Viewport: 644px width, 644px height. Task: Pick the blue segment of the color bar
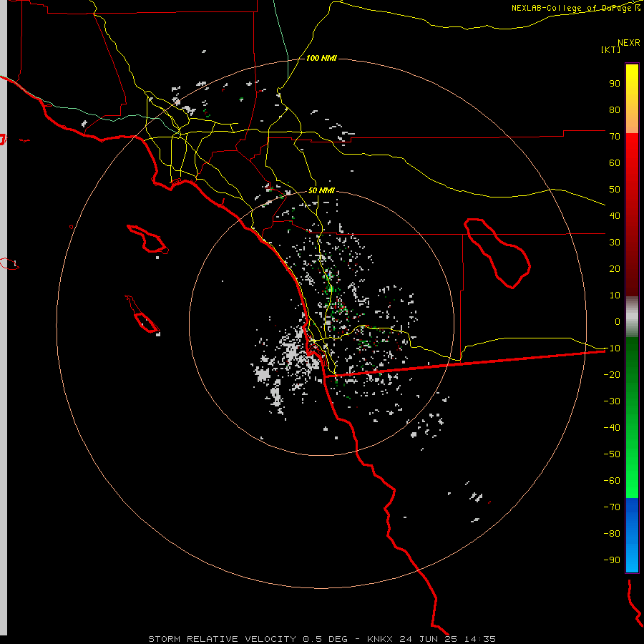coord(632,535)
